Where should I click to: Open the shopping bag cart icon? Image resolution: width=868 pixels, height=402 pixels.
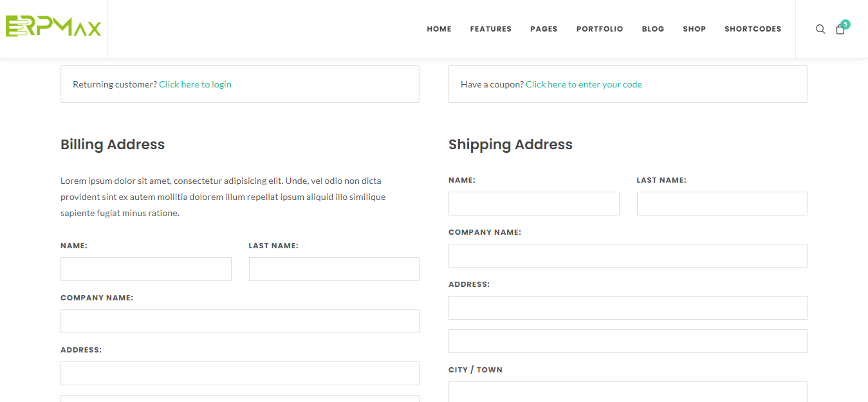840,29
